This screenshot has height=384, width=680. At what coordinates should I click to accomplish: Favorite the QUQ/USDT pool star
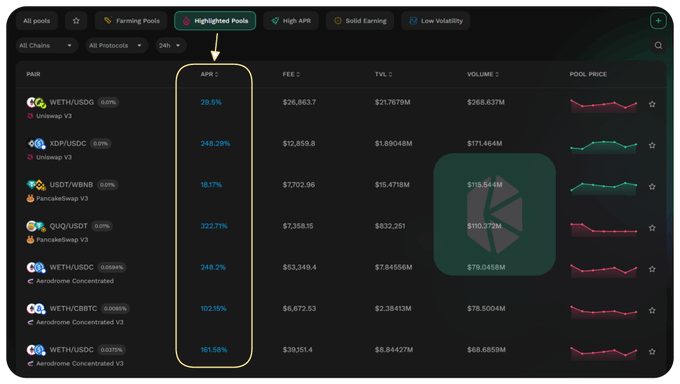652,228
